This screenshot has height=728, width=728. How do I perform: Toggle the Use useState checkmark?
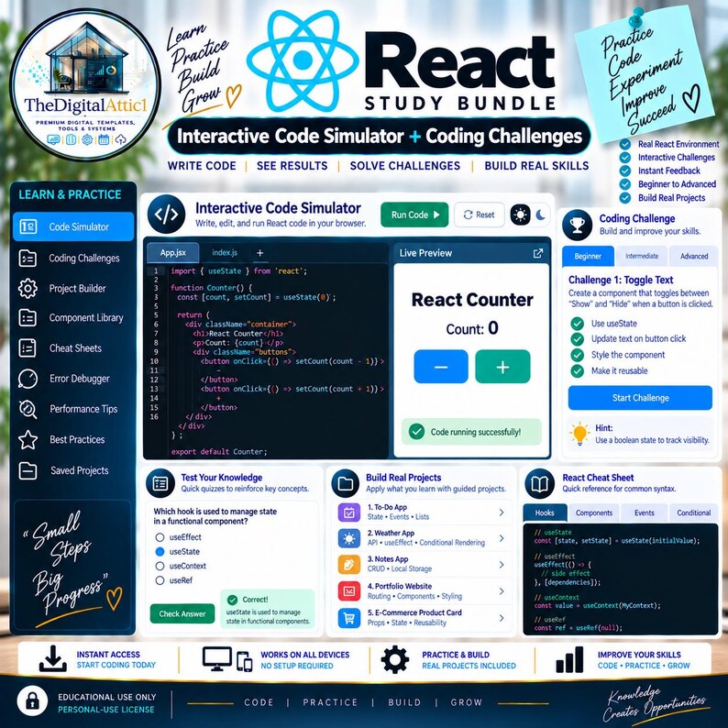(x=577, y=324)
